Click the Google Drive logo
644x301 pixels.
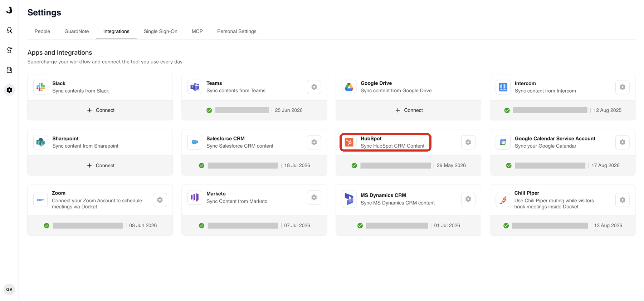349,87
